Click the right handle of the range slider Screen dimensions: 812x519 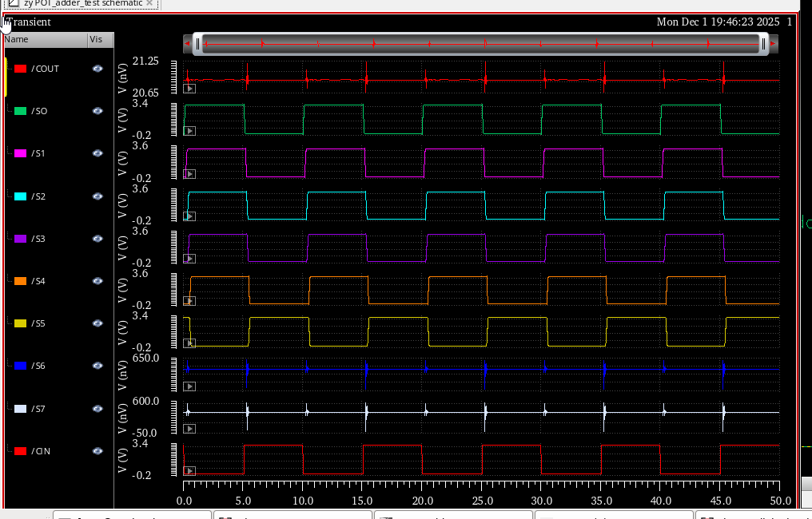763,44
